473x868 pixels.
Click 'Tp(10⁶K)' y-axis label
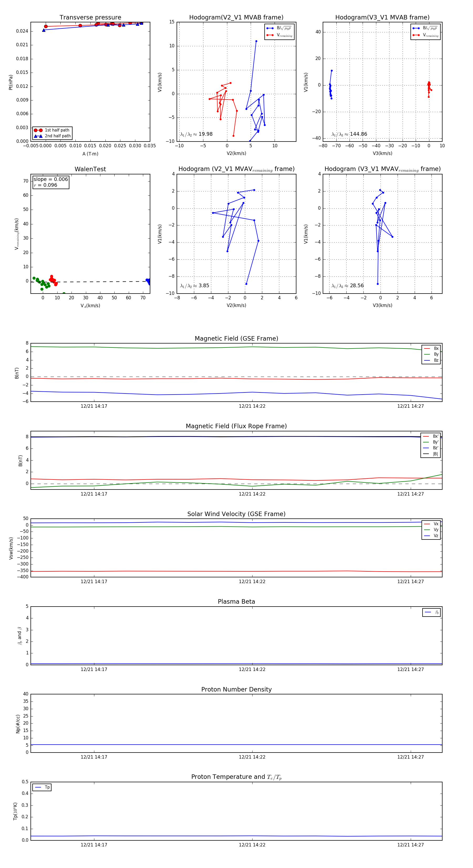pyautogui.click(x=15, y=811)
